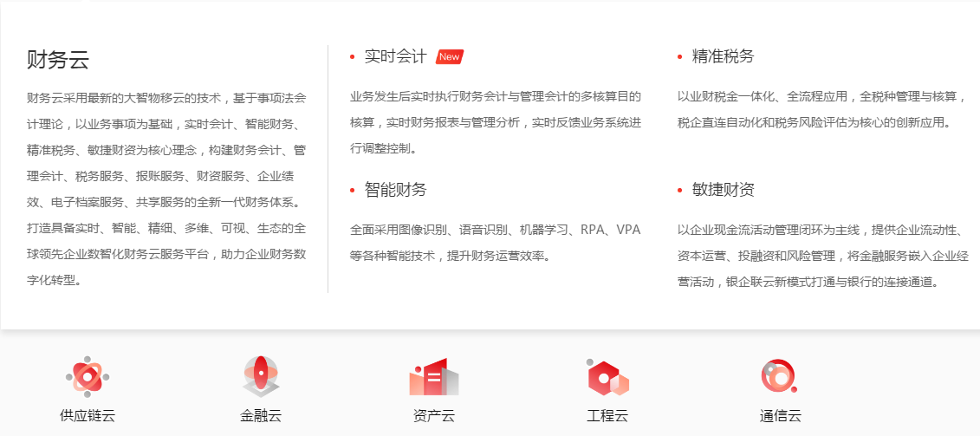Click the 精准税务 description starting 以业财税金一体化
This screenshot has width=980, height=436.
(823, 109)
